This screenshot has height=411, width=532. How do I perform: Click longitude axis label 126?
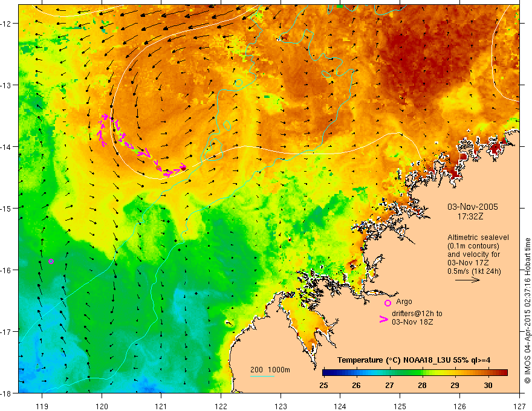[x=459, y=406]
